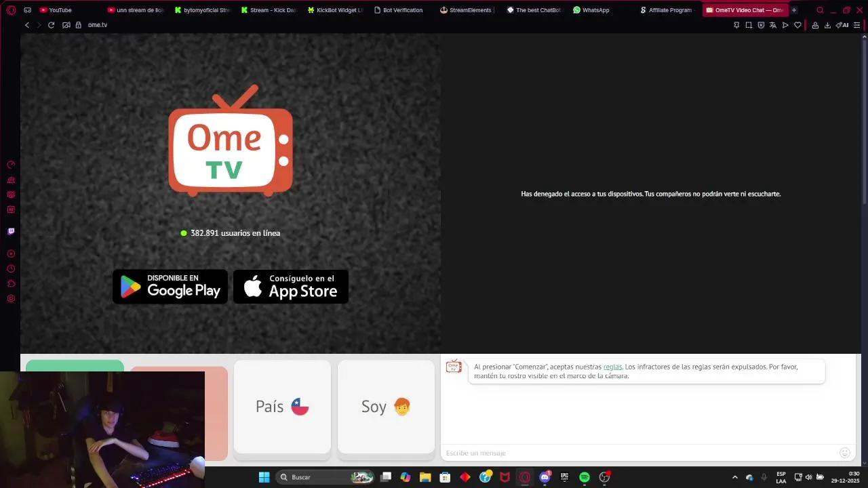Open OBS Studio from taskbar
This screenshot has width=868, height=488.
tap(604, 477)
